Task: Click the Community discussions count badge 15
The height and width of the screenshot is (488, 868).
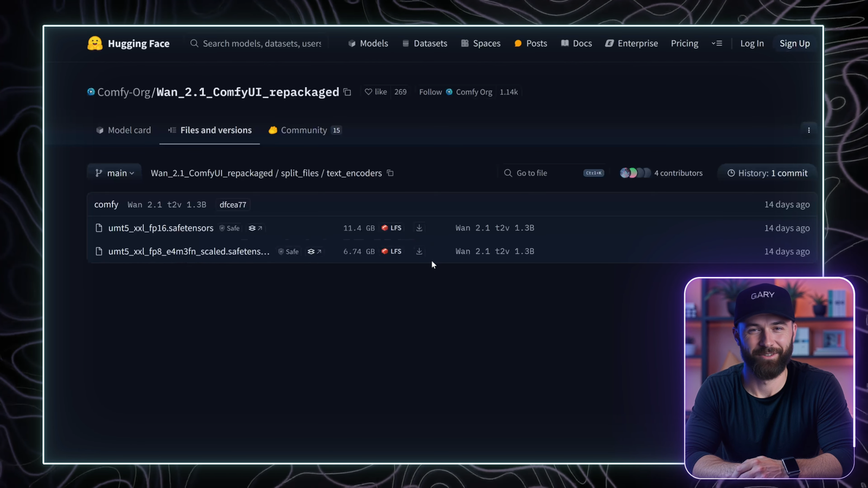Action: tap(336, 130)
